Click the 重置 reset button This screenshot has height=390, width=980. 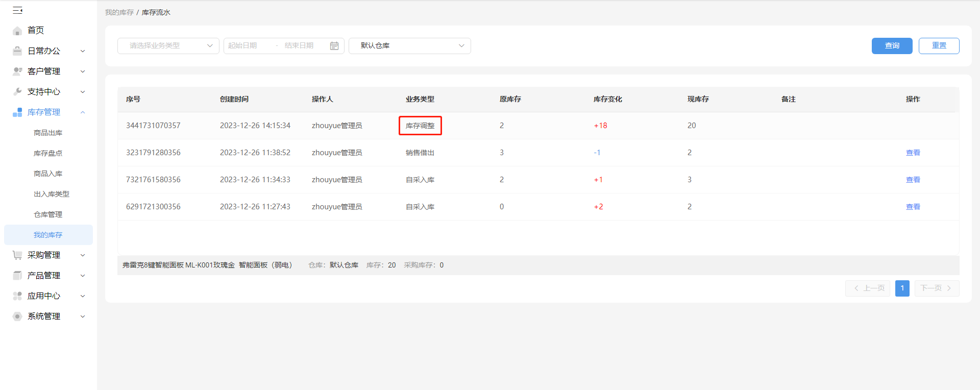click(x=939, y=46)
